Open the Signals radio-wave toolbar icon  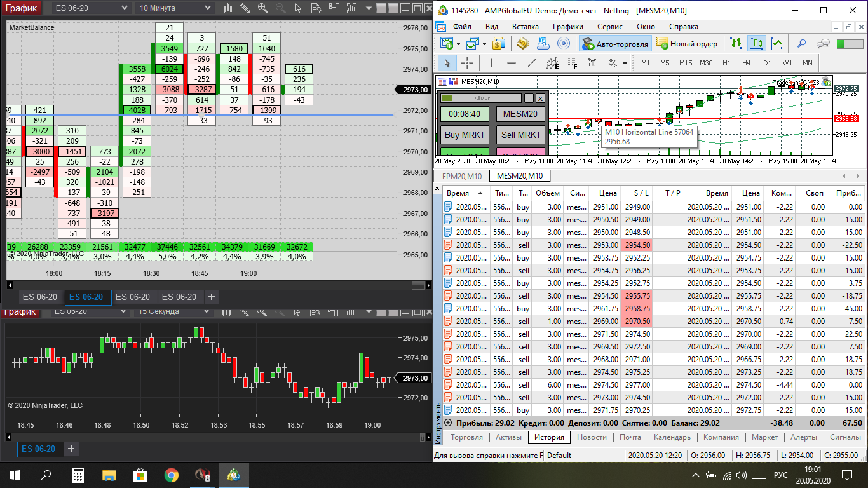point(564,44)
